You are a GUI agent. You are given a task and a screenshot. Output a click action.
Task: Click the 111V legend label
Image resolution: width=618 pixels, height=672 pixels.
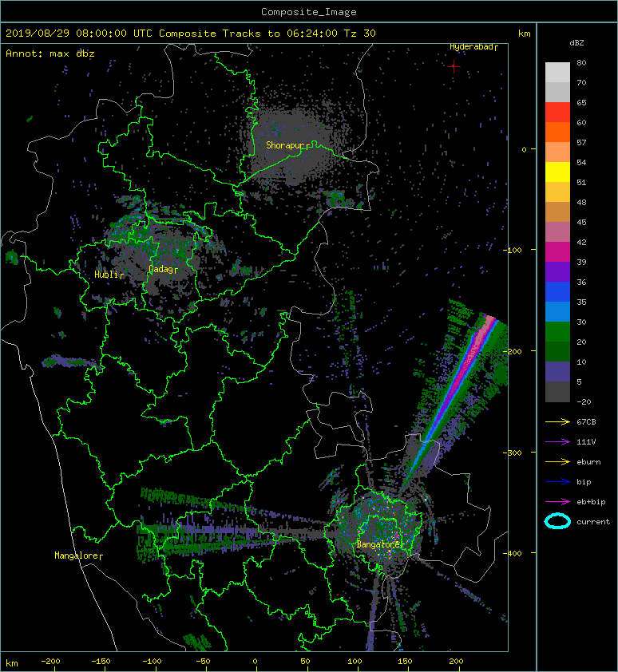pyautogui.click(x=586, y=442)
